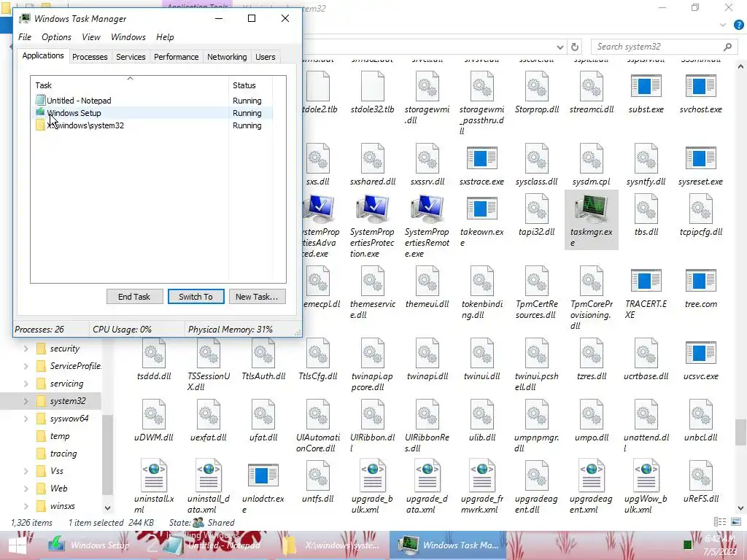747x560 pixels.
Task: Select the temp folder in tree
Action: click(x=60, y=436)
